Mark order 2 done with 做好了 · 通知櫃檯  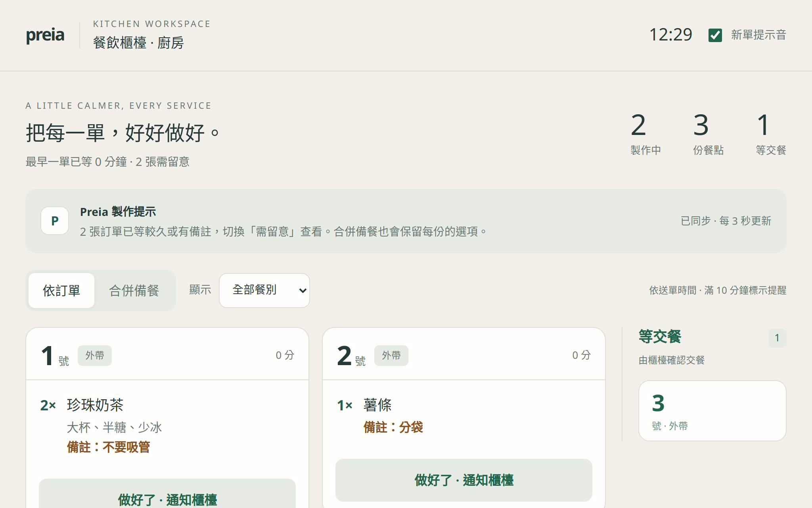464,480
